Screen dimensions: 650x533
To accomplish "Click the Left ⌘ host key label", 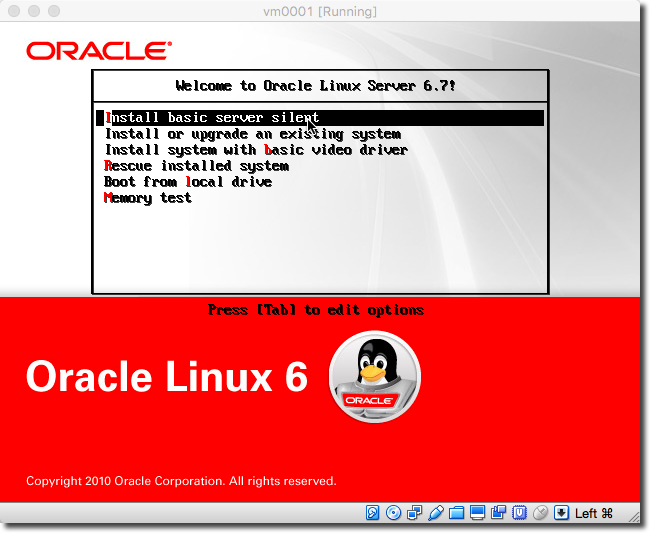I will point(594,514).
